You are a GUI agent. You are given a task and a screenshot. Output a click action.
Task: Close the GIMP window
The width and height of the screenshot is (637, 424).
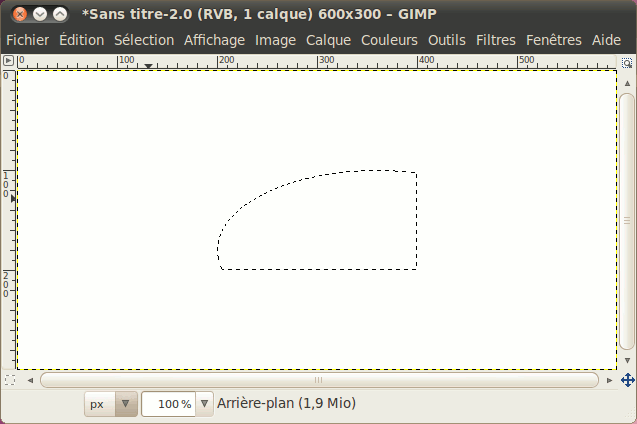click(x=19, y=15)
